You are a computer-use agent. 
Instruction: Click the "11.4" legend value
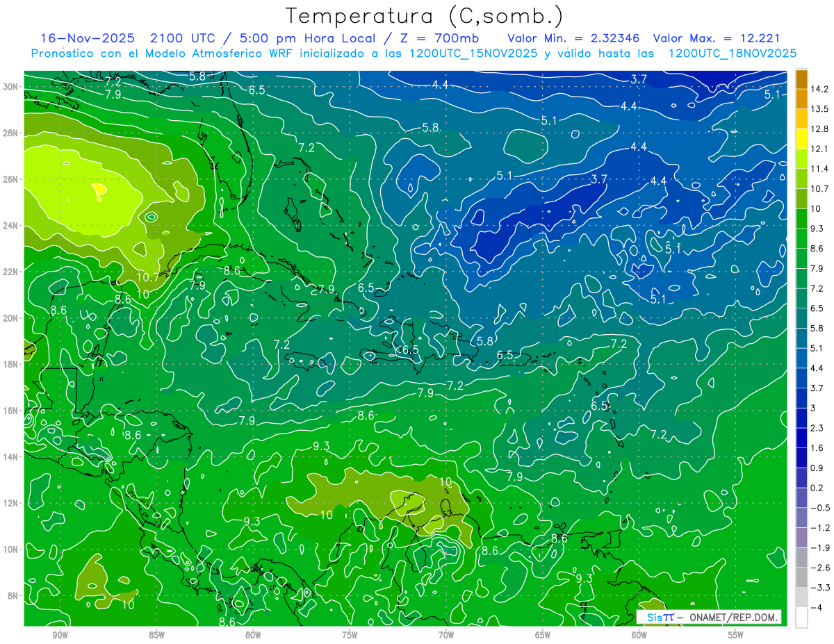click(x=818, y=169)
